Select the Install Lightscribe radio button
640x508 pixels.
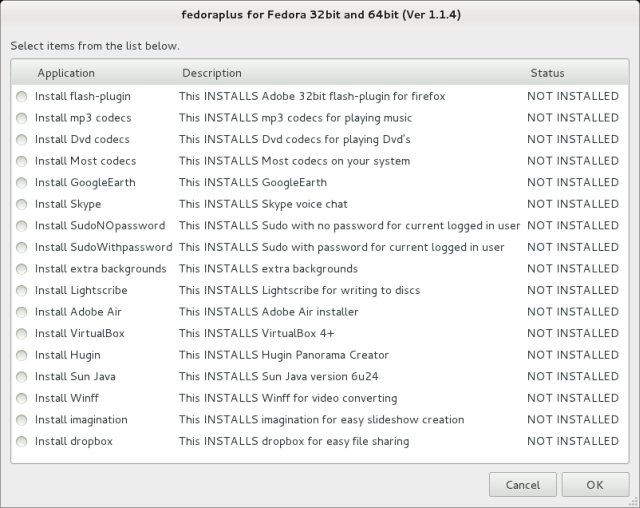coord(22,290)
